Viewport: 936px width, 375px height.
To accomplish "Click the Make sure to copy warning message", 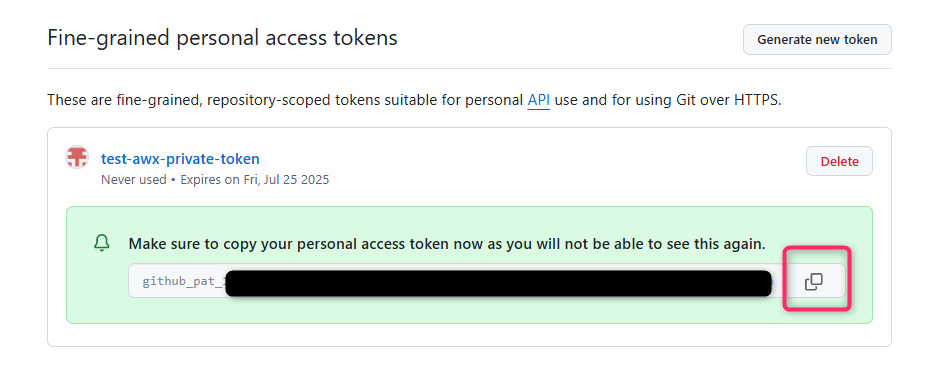I will (447, 244).
